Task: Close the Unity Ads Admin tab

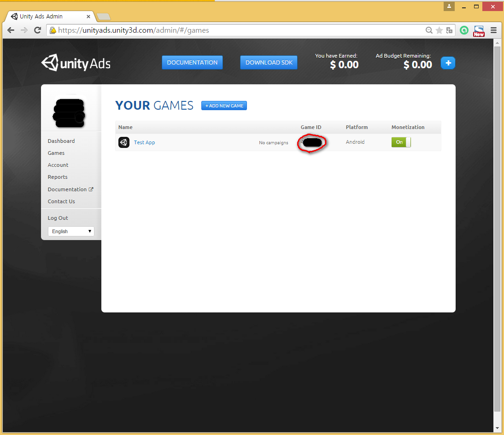Action: click(88, 17)
